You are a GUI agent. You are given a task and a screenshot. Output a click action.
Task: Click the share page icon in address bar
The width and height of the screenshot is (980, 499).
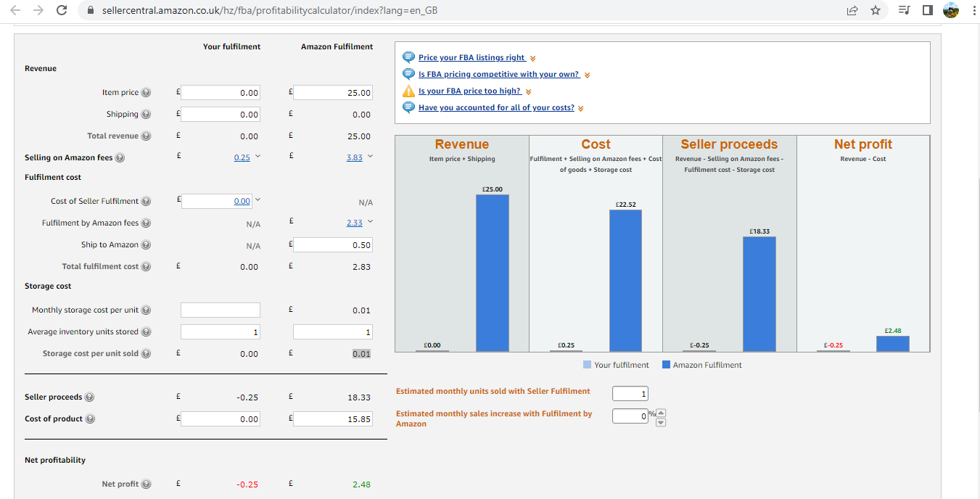(852, 11)
